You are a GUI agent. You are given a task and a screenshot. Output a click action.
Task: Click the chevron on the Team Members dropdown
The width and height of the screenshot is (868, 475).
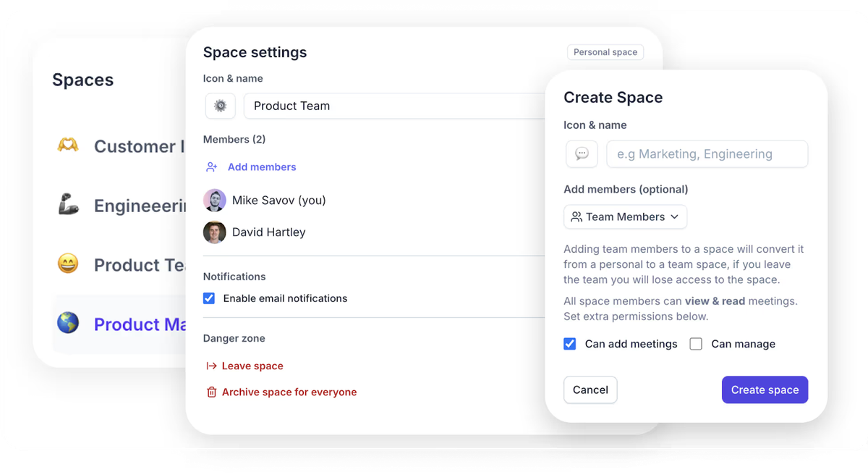[x=674, y=217]
